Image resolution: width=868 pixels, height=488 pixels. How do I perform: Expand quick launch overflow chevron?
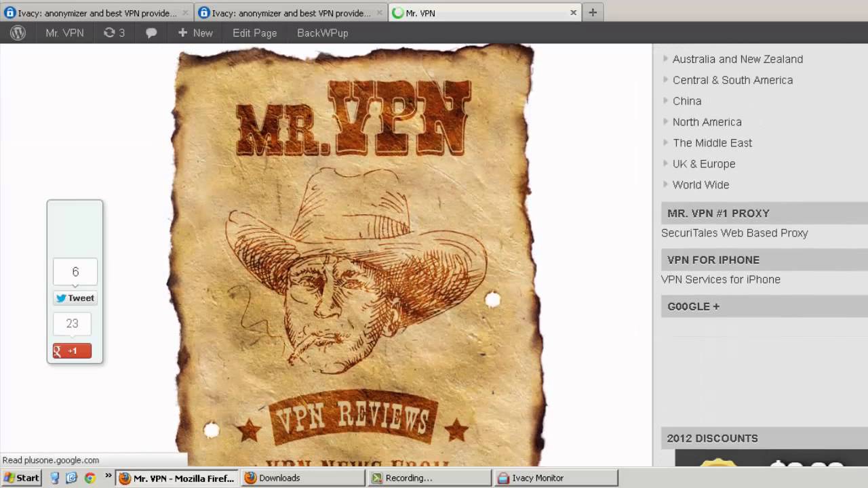click(x=107, y=476)
